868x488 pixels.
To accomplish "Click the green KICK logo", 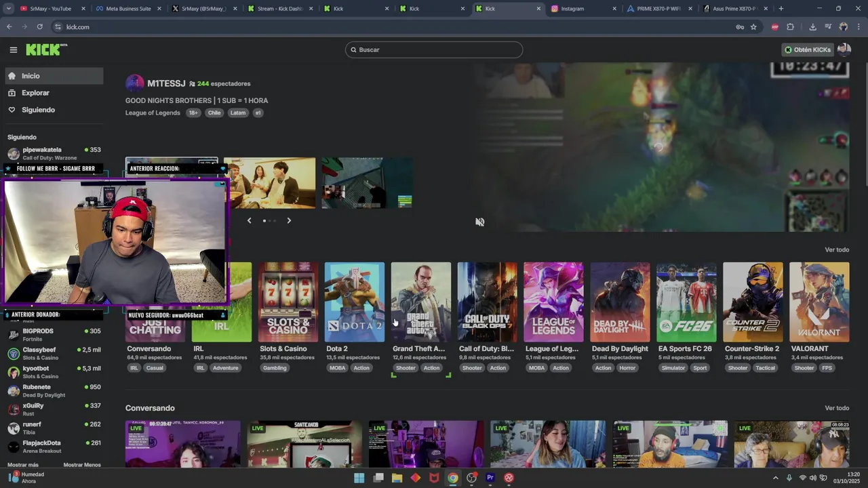I will [46, 49].
